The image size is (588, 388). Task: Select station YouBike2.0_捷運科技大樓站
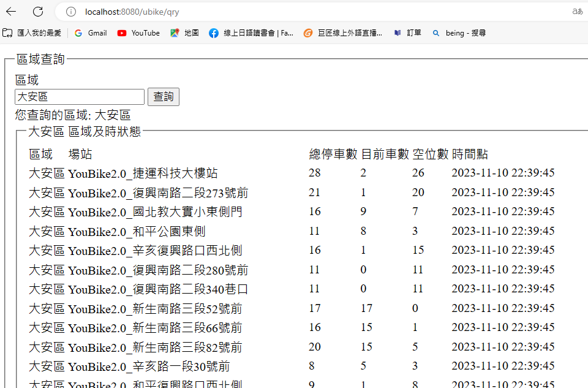pyautogui.click(x=143, y=173)
